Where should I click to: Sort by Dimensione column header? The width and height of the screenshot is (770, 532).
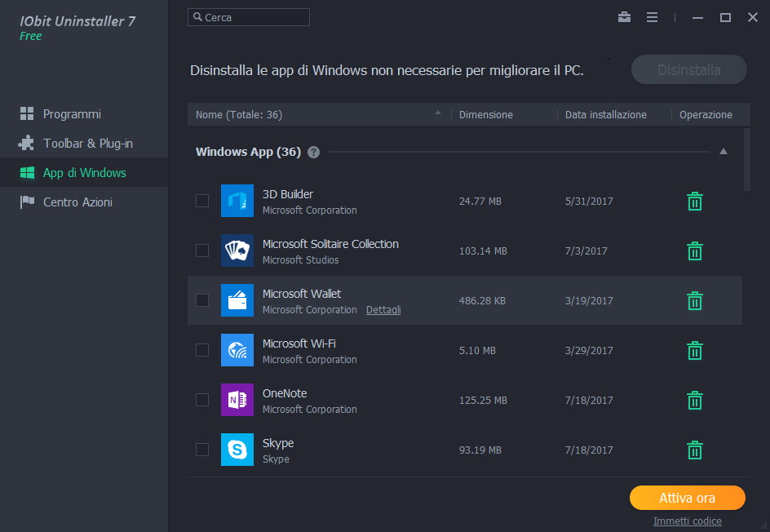[x=486, y=115]
